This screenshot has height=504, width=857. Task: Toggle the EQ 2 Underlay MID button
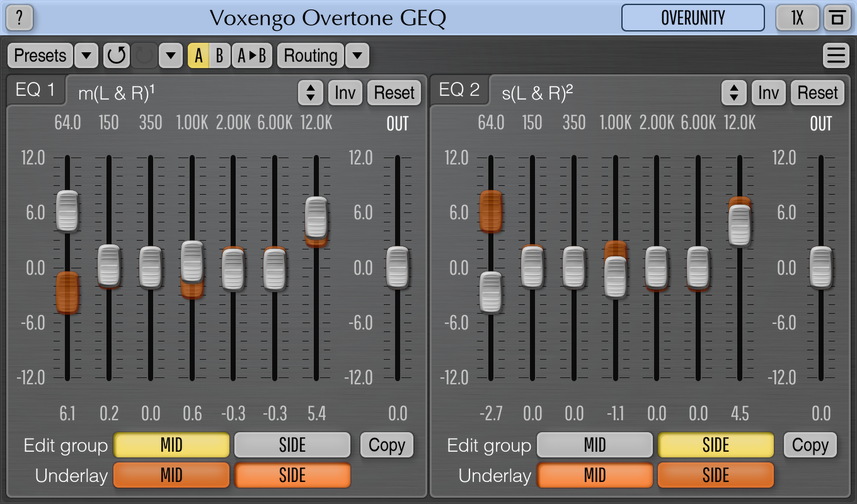pyautogui.click(x=595, y=475)
